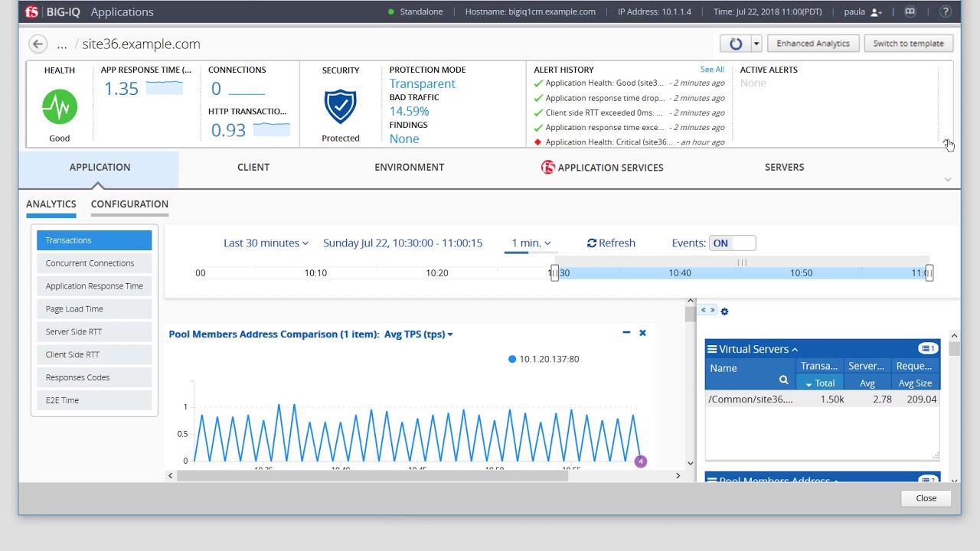Click the purple event marker on the chart
Image resolution: width=980 pixels, height=551 pixels.
[641, 461]
